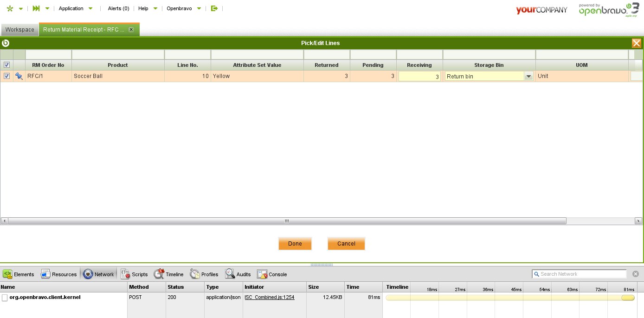Open the Console panel in developer tools
The width and height of the screenshot is (644, 318).
coord(272,274)
